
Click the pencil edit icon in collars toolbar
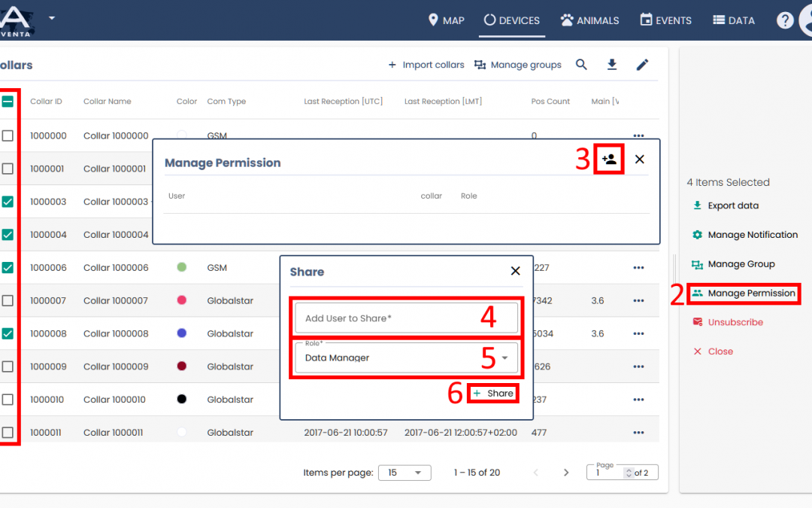[642, 65]
